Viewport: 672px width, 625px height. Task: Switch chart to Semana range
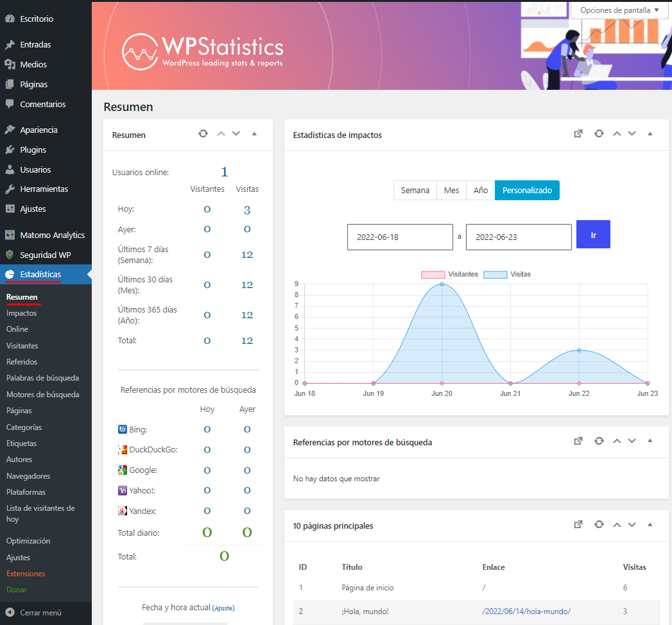415,190
